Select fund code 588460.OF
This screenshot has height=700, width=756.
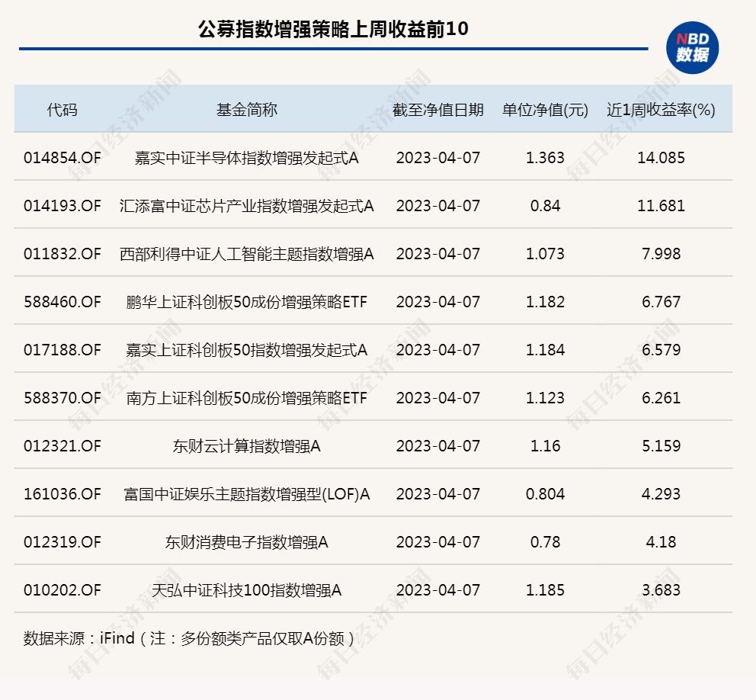tap(62, 302)
